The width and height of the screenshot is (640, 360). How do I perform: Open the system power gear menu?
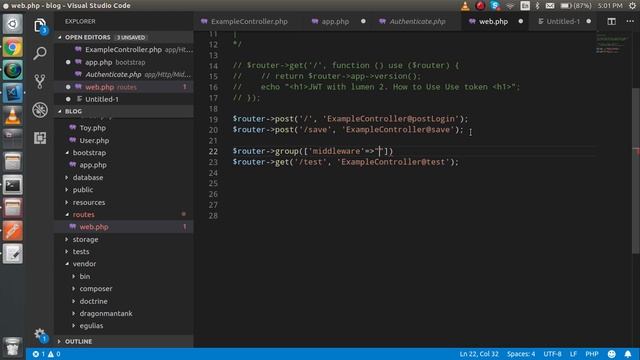pos(632,6)
